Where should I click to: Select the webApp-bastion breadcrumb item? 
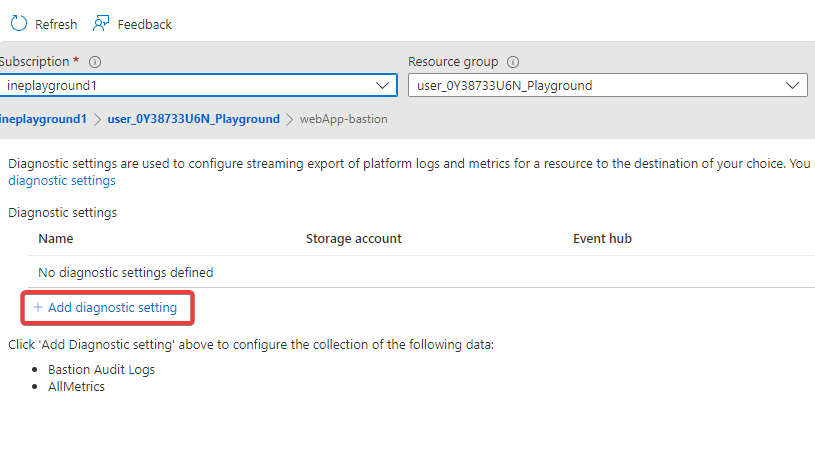[343, 119]
